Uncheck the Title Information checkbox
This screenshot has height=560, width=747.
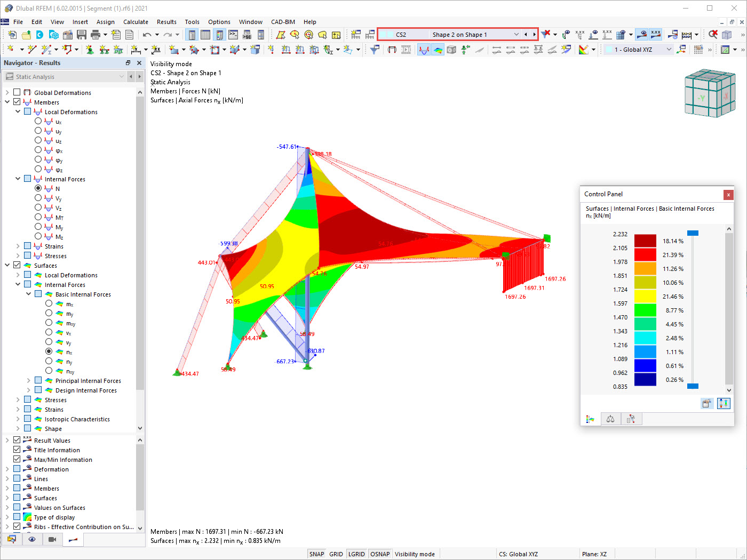17,450
